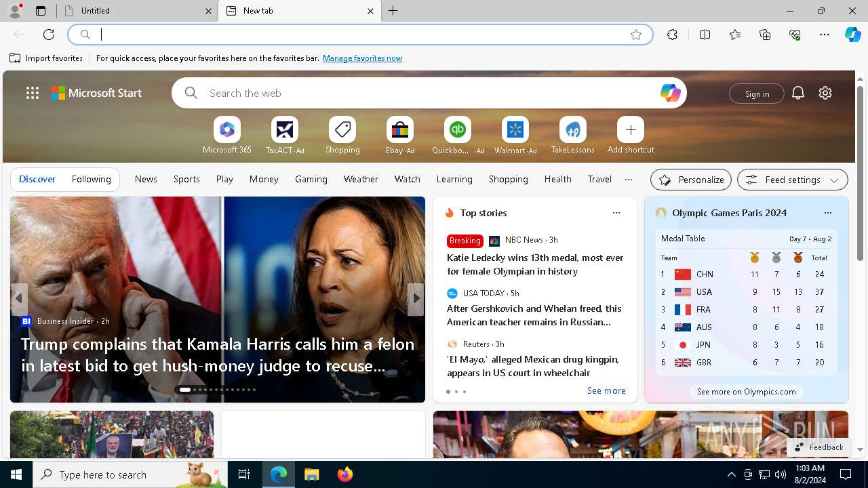Image resolution: width=868 pixels, height=488 pixels.
Task: Open the Copilot sidebar icon
Action: [852, 35]
